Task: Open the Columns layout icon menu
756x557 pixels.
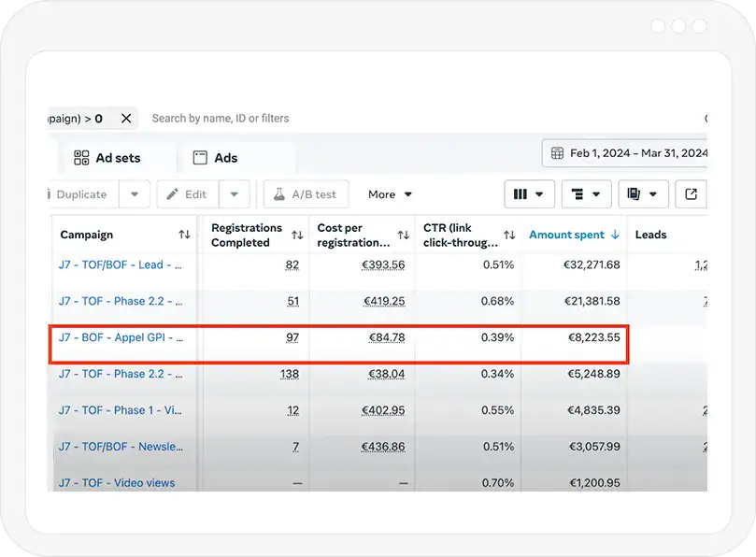Action: point(529,194)
